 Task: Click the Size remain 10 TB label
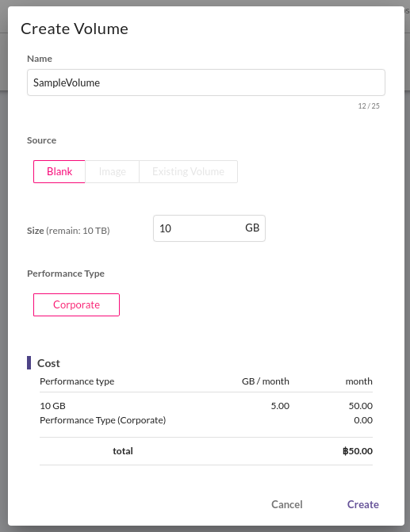pos(68,231)
